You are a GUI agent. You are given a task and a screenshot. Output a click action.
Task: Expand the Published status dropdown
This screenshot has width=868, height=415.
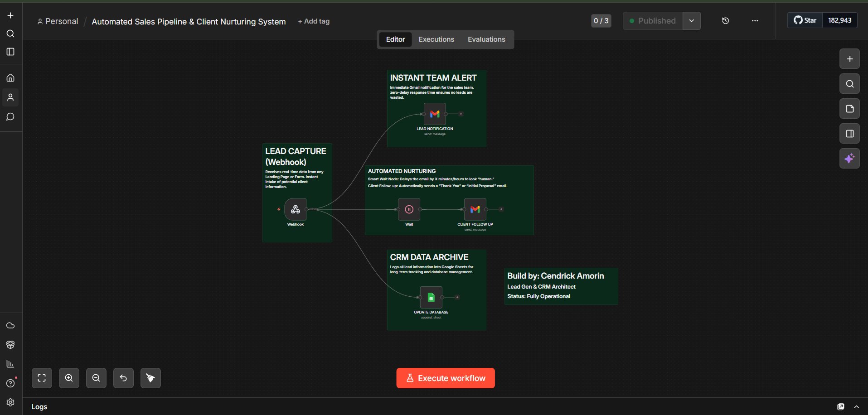(691, 20)
